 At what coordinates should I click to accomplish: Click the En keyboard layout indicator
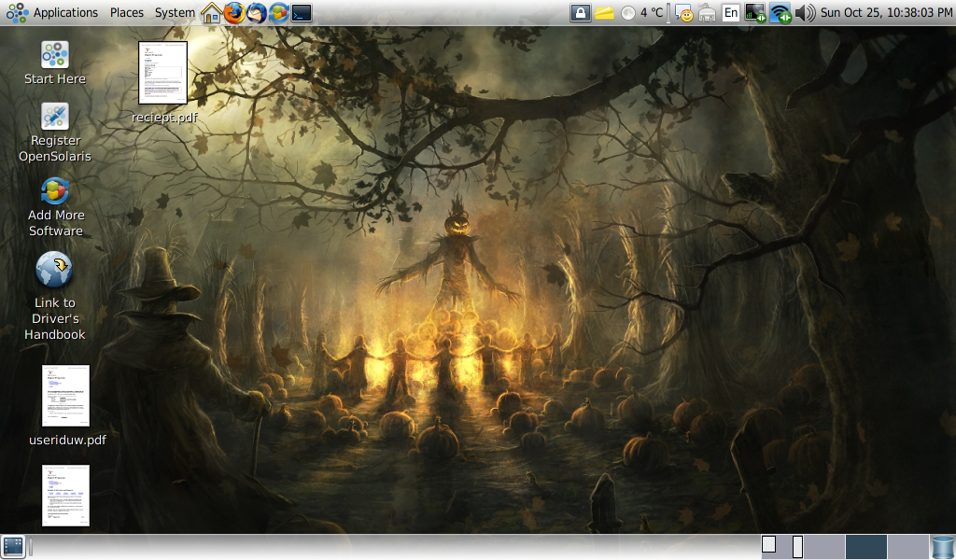pos(730,13)
